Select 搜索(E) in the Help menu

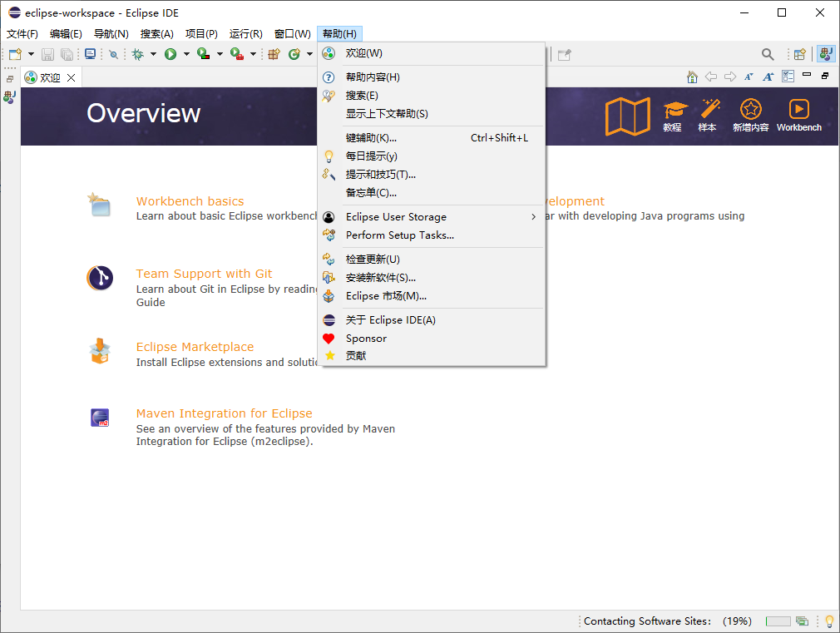pyautogui.click(x=432, y=96)
